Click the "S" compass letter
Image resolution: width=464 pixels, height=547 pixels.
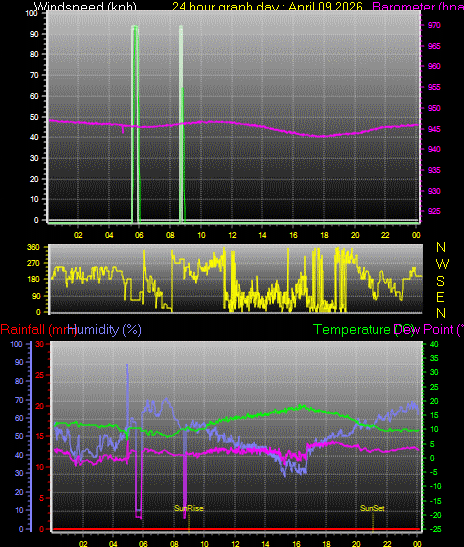441,280
